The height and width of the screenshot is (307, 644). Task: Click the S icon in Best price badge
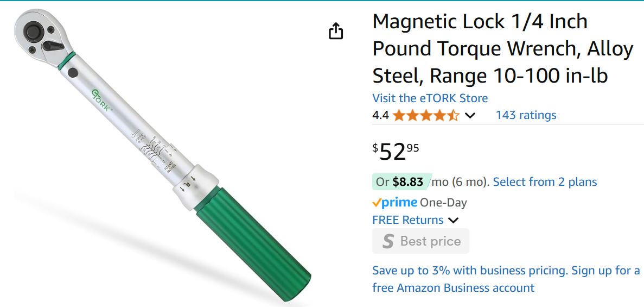coord(388,241)
